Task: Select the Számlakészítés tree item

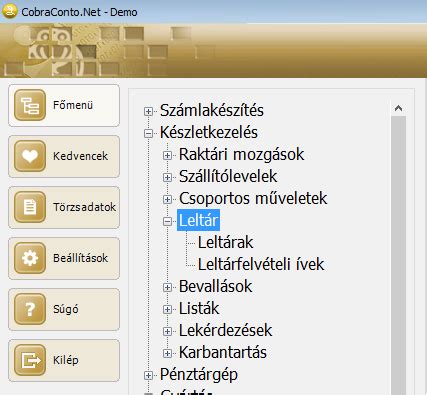Action: (x=212, y=110)
